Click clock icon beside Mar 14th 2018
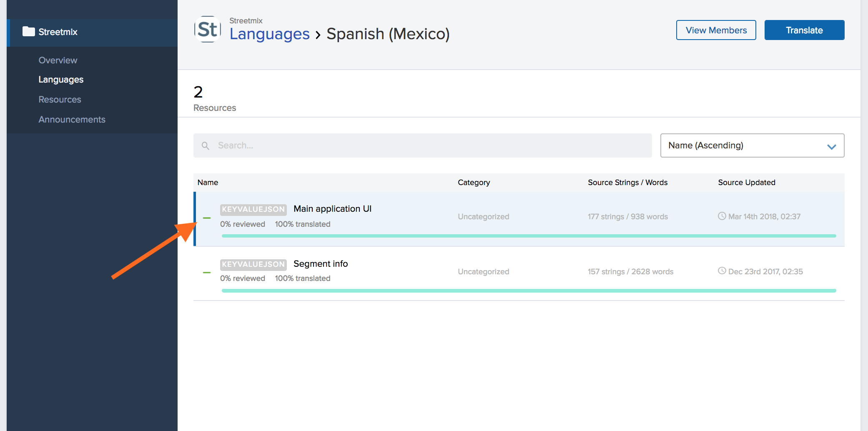Viewport: 868px width, 431px height. [722, 216]
